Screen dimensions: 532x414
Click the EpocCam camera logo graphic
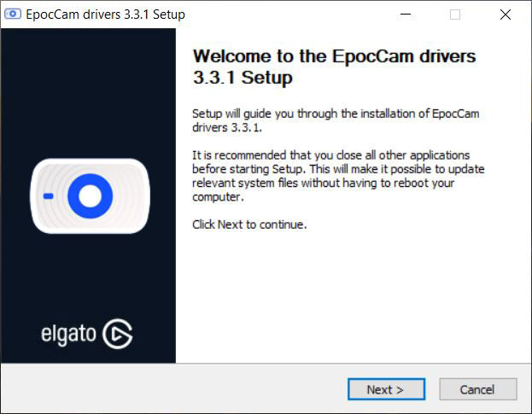point(90,196)
